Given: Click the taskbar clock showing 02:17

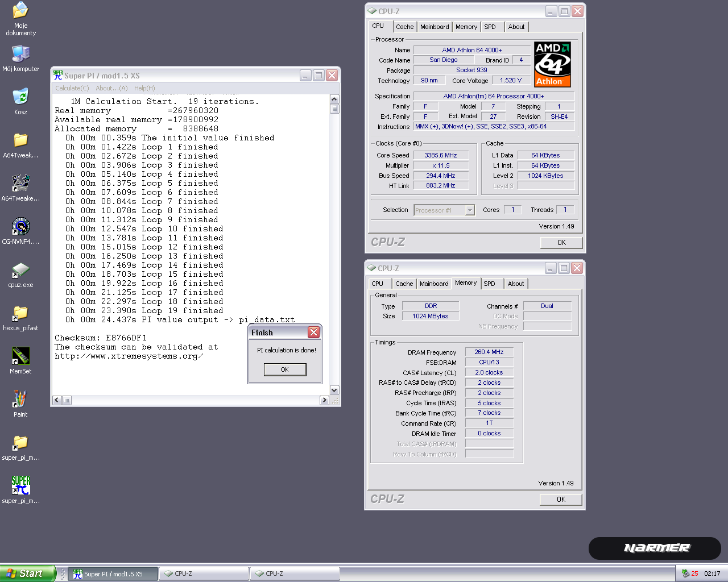Looking at the screenshot, I should click(712, 573).
